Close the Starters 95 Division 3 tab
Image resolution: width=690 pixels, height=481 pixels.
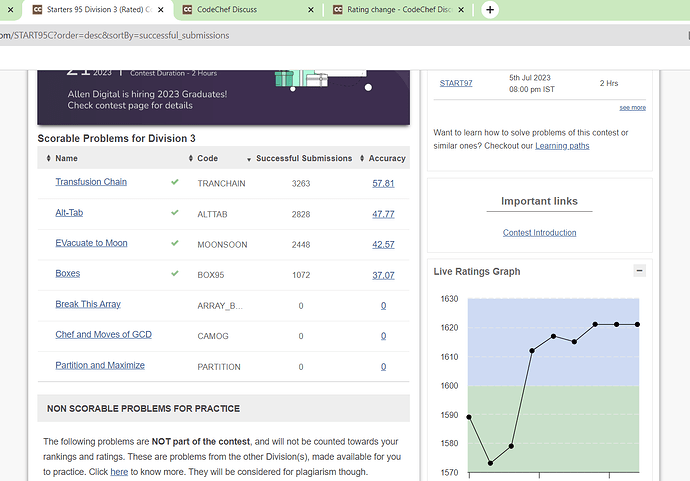161,10
